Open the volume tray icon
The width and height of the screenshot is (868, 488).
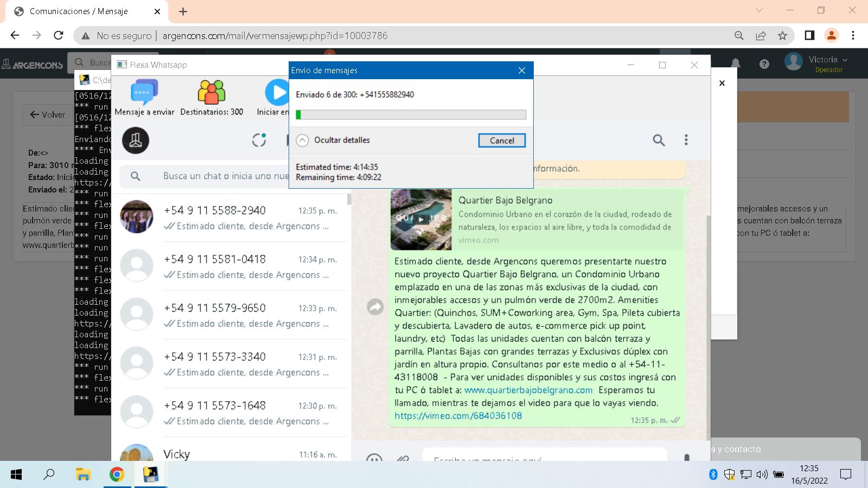pos(762,474)
